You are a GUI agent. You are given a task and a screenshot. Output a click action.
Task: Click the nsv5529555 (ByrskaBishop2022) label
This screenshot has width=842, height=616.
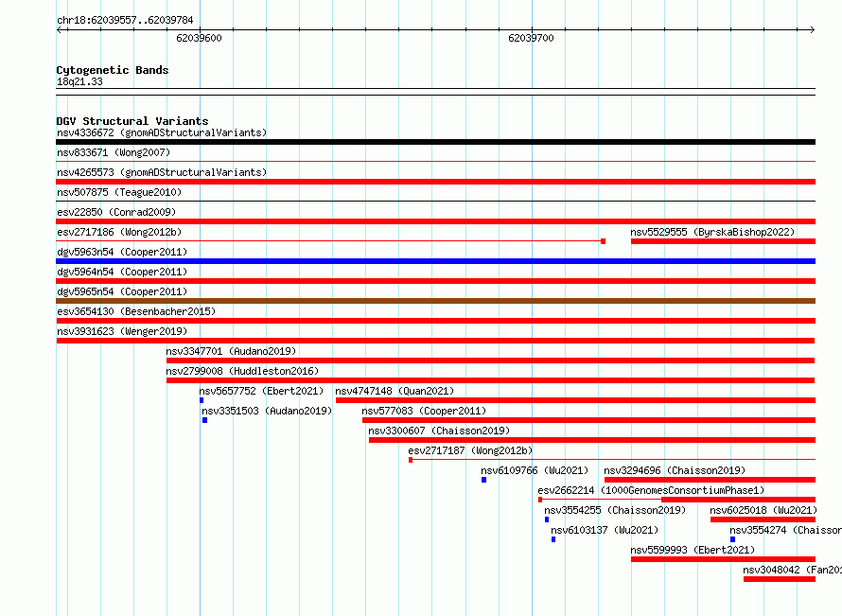712,232
